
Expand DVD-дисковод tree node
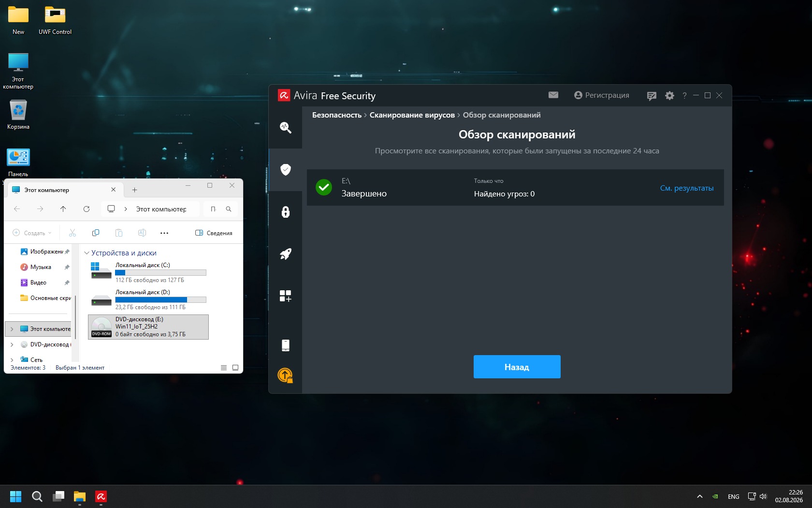pyautogui.click(x=12, y=344)
